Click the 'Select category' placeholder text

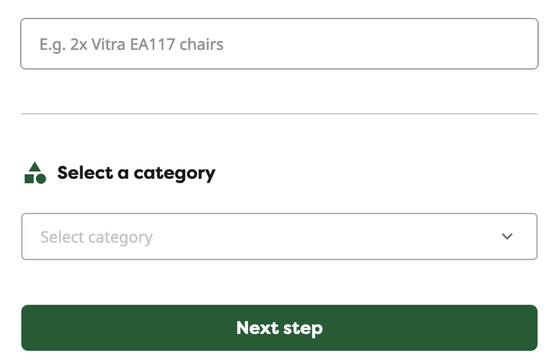coord(96,237)
